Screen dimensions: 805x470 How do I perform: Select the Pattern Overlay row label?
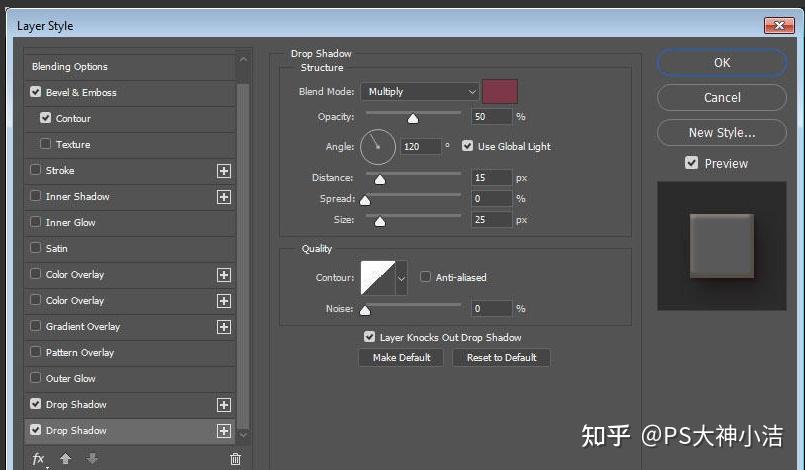tap(80, 353)
